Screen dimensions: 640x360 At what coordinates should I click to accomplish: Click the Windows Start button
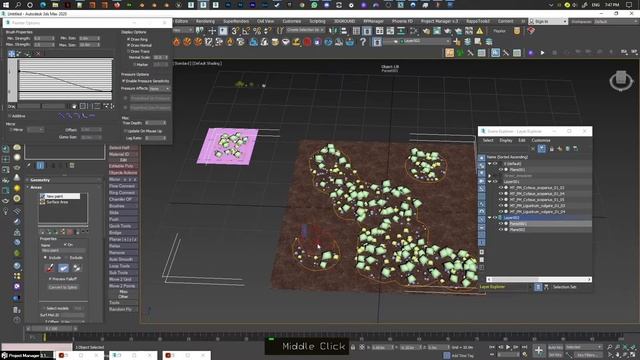point(6,5)
